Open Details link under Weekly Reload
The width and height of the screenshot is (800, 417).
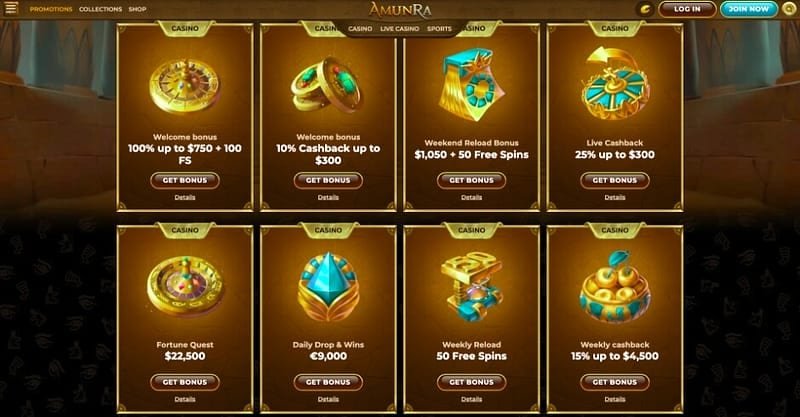(x=471, y=399)
